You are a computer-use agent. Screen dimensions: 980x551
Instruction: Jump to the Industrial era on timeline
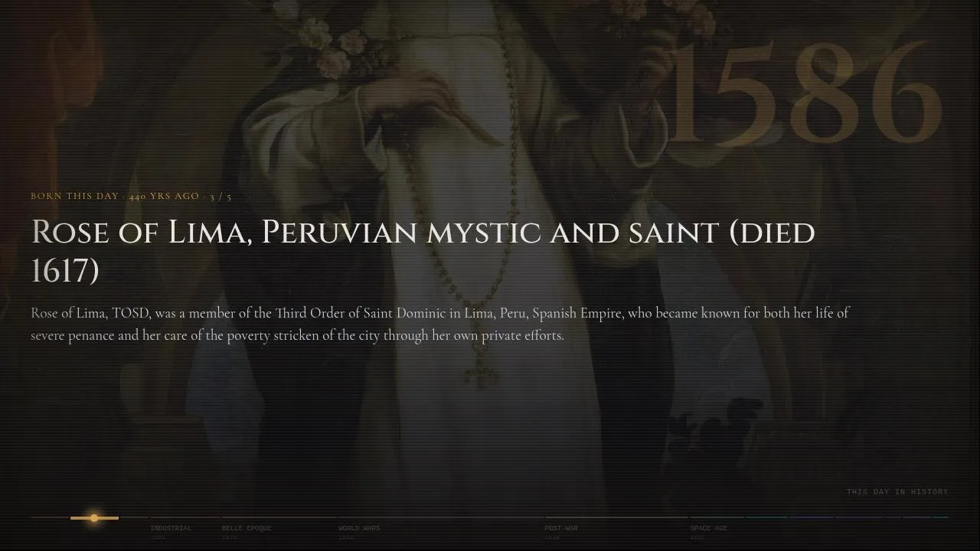click(x=171, y=528)
